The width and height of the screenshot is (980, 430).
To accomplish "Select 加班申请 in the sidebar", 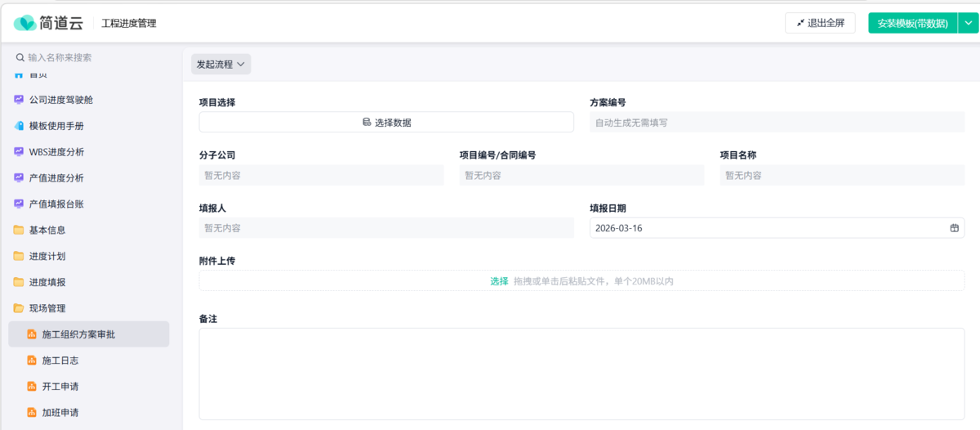I will 88,413.
